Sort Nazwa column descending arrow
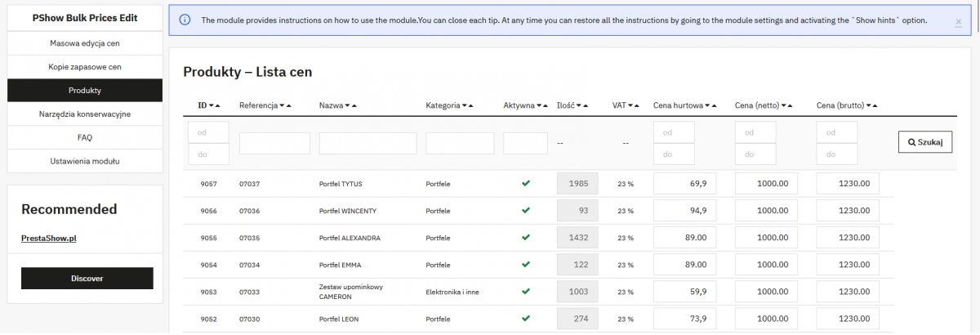This screenshot has height=335, width=980. (x=347, y=105)
